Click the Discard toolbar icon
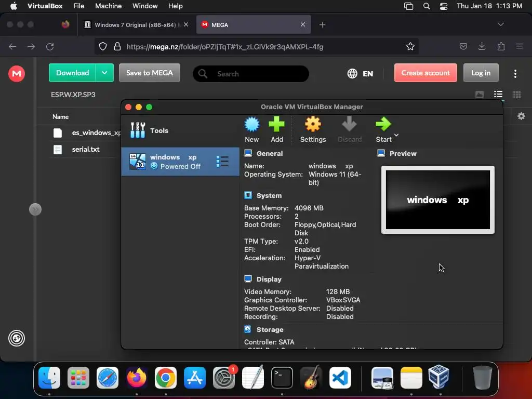 tap(350, 129)
